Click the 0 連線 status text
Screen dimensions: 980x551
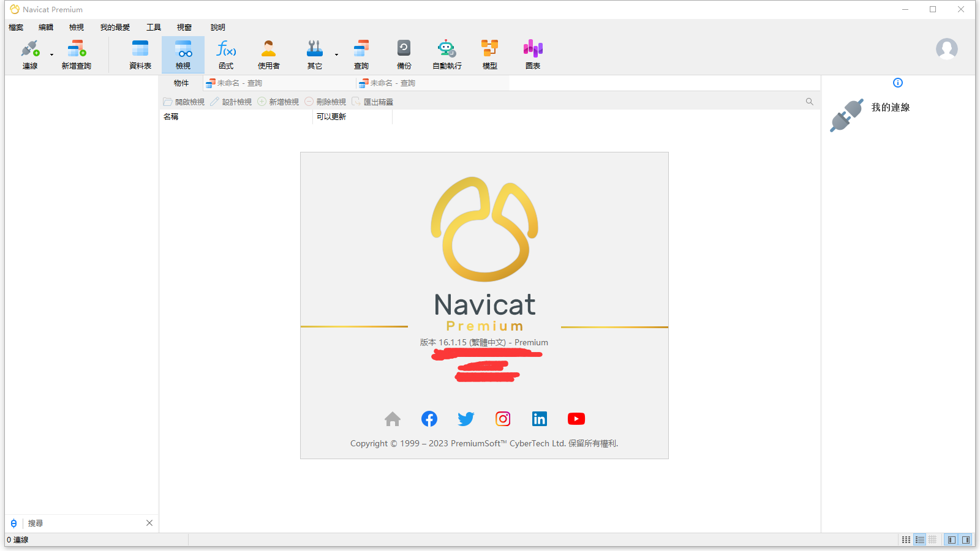18,540
